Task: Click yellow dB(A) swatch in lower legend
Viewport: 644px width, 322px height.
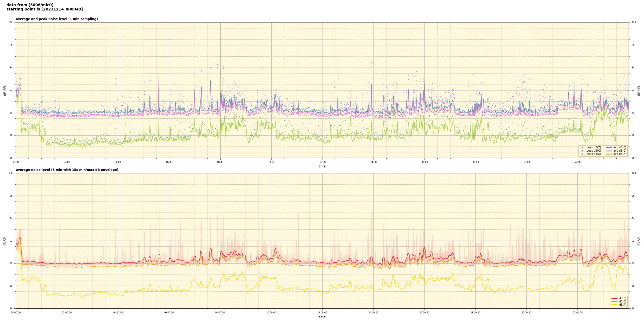Action: click(614, 305)
